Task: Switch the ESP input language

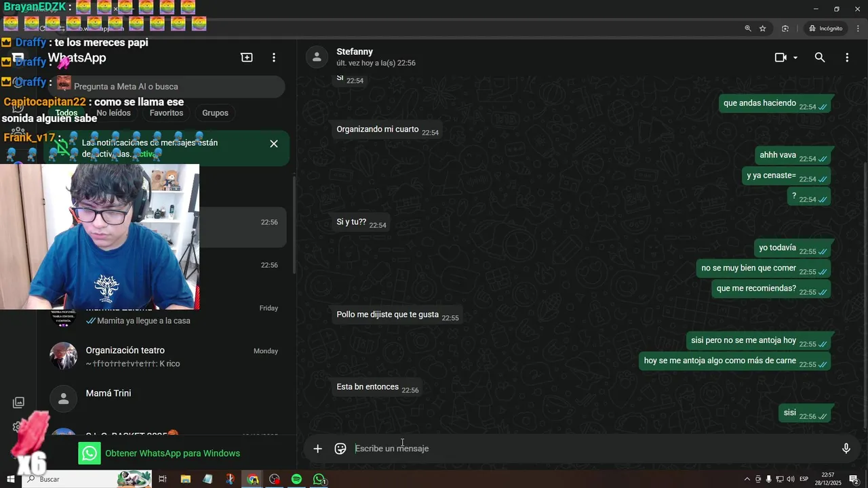Action: (804, 479)
